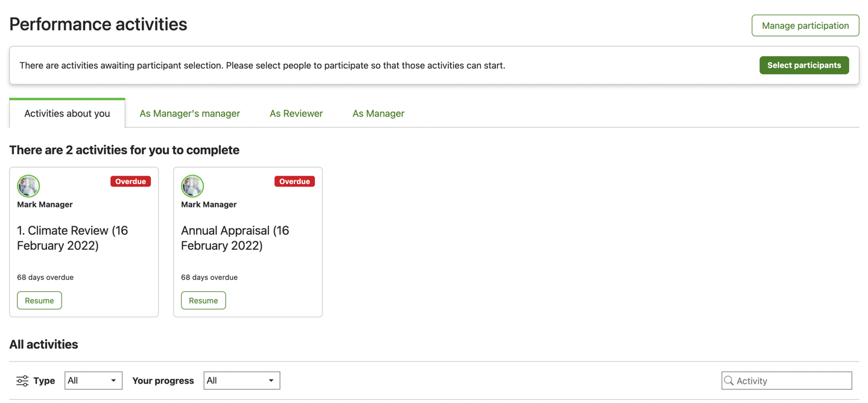Viewport: 868px width, 403px height.
Task: Resume the 1. Climate Review activity
Action: coord(39,300)
